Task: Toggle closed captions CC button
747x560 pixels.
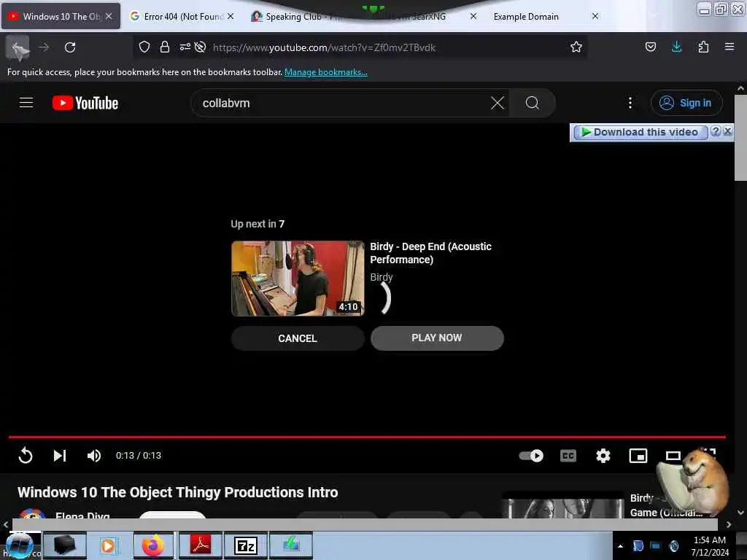Action: coord(568,456)
